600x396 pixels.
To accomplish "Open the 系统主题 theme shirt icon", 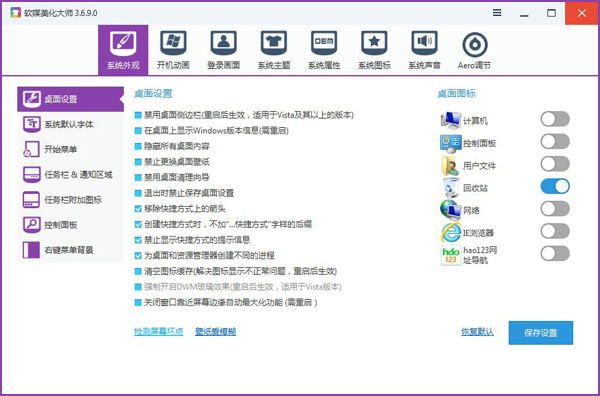I will coord(274,44).
